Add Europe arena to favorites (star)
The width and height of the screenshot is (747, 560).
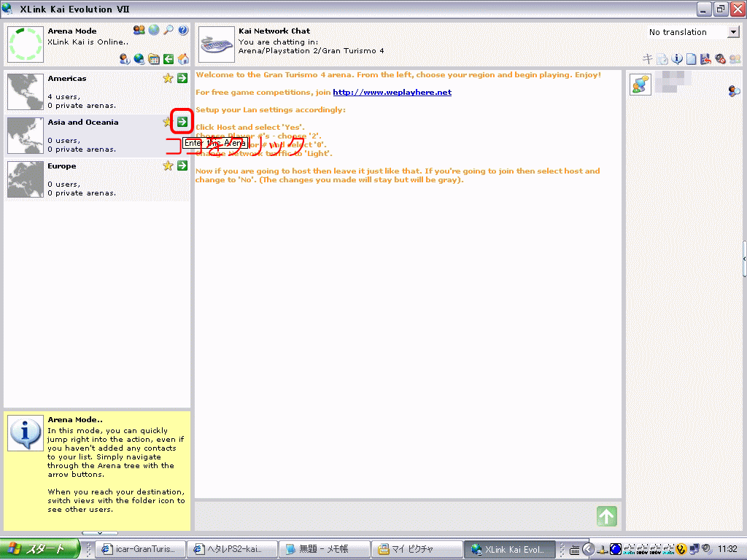point(168,166)
